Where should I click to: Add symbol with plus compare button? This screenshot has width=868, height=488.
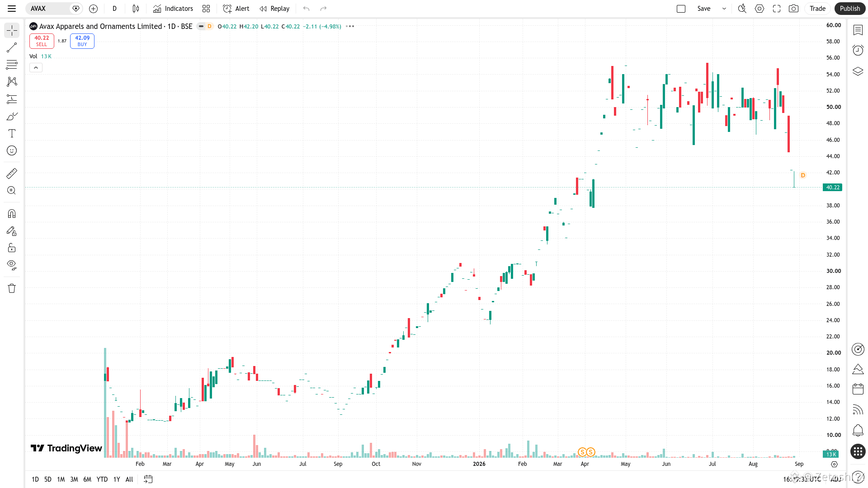click(93, 9)
